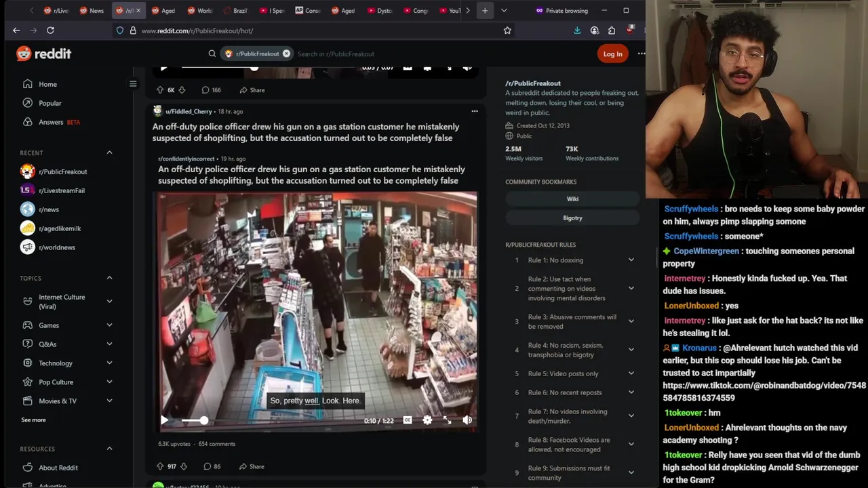The height and width of the screenshot is (488, 868).
Task: Click the Log In button
Action: [612, 54]
